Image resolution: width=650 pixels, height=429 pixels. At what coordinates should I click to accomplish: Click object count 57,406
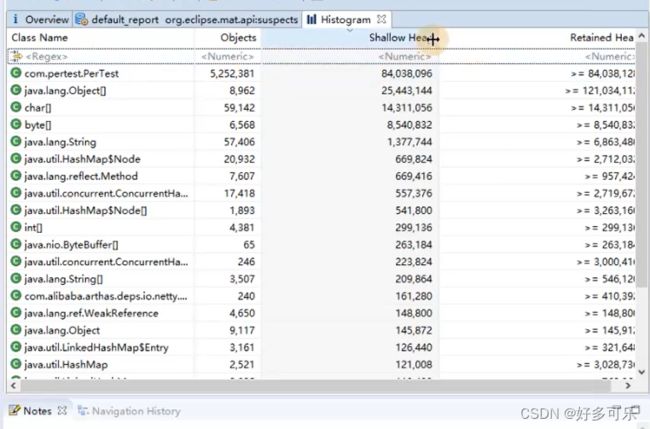click(x=239, y=142)
